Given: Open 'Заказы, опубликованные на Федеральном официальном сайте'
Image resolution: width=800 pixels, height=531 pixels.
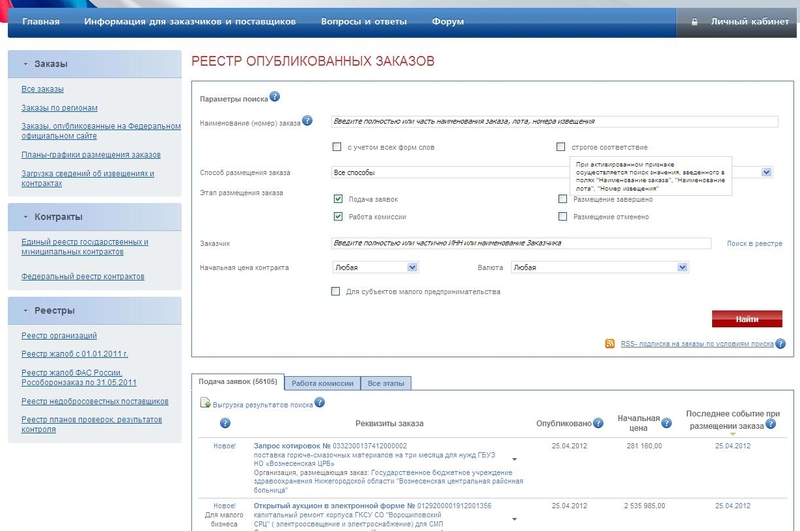Looking at the screenshot, I should click(101, 131).
